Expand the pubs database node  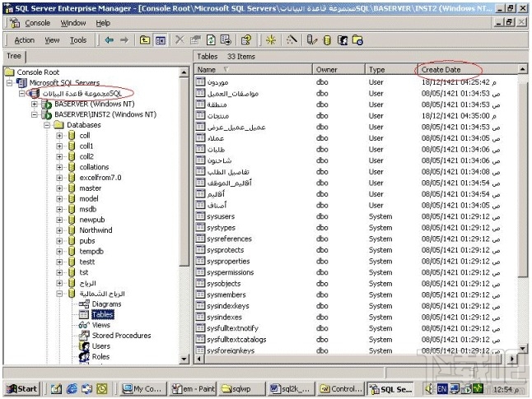coord(59,241)
